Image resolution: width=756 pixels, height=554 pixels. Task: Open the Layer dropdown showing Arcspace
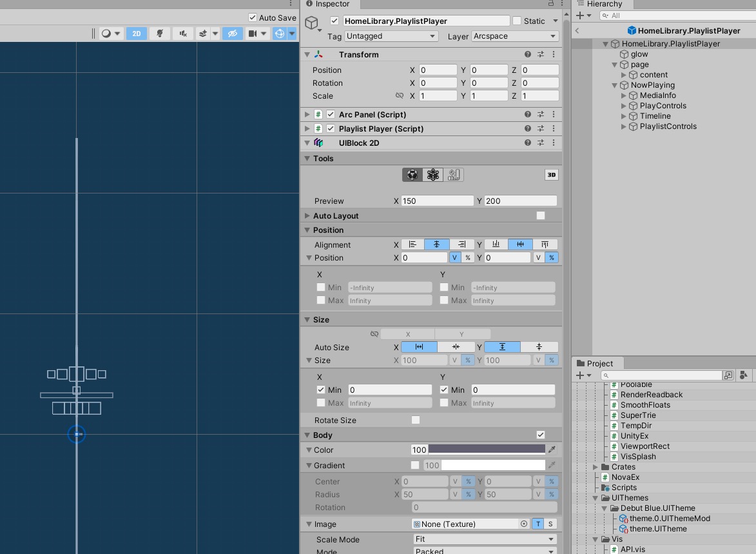point(514,36)
